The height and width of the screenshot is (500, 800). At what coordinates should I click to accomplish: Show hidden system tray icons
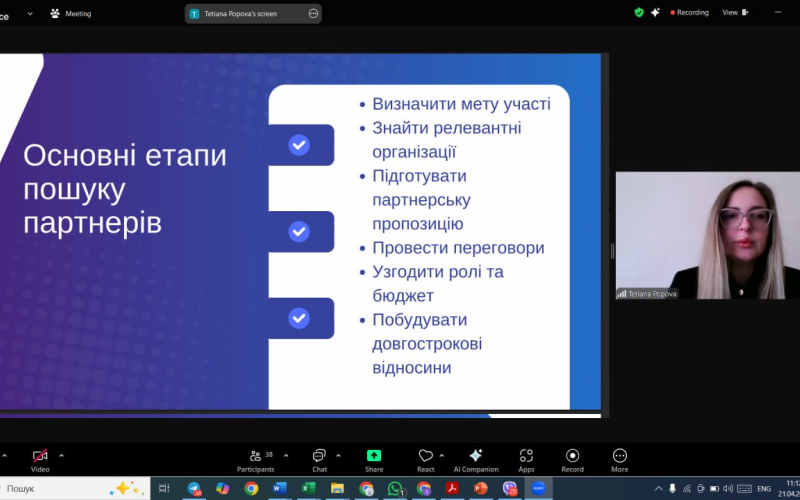(659, 488)
